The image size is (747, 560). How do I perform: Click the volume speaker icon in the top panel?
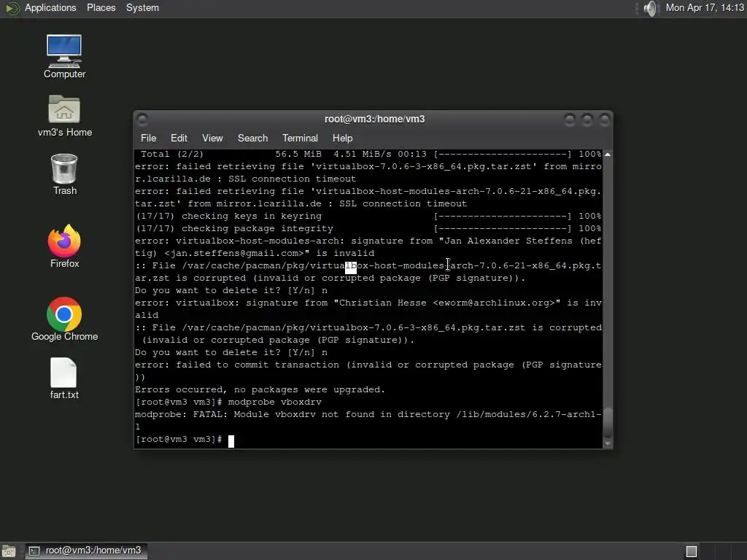tap(651, 8)
